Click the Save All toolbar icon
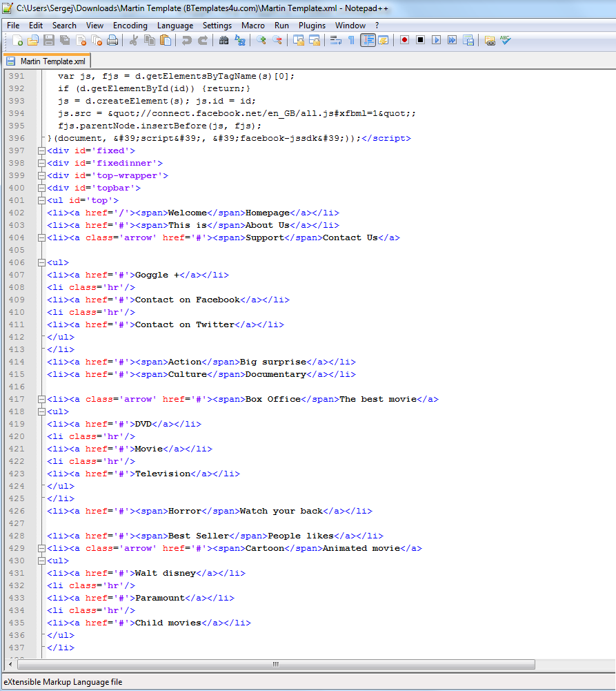Image resolution: width=616 pixels, height=691 pixels. click(x=65, y=41)
